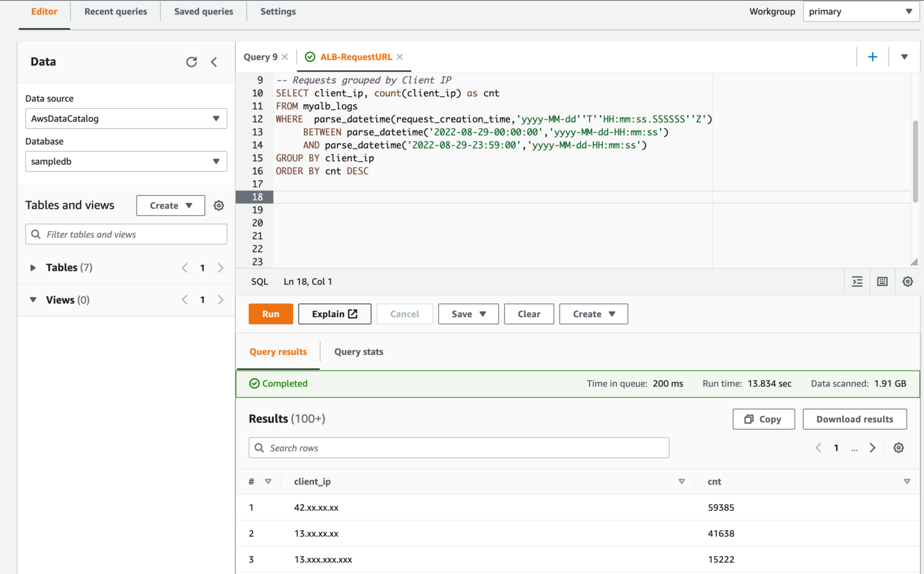Change the Workgroup from primary
This screenshot has height=574, width=924.
pos(860,11)
